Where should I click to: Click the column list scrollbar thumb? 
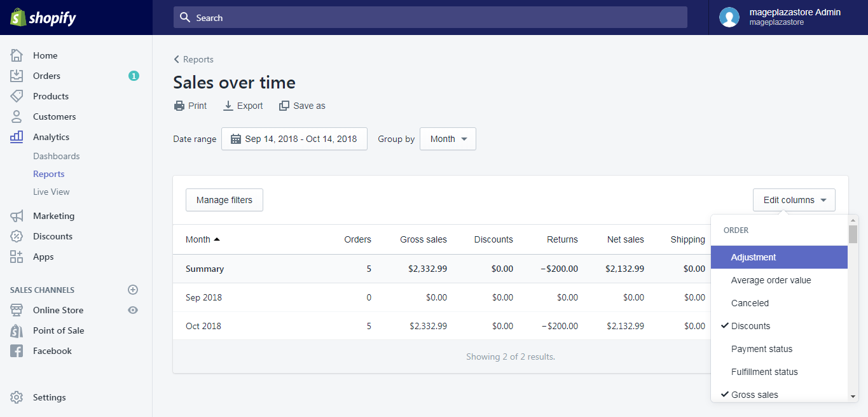click(x=853, y=234)
